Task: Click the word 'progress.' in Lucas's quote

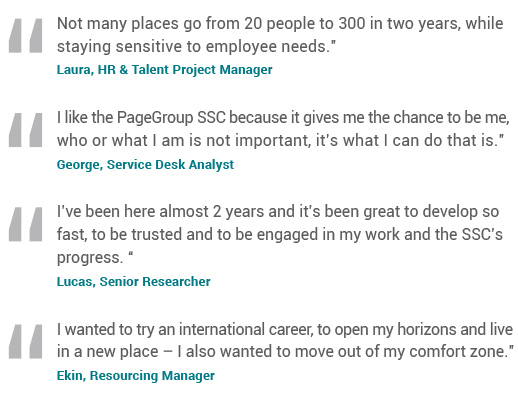Action: (x=90, y=258)
